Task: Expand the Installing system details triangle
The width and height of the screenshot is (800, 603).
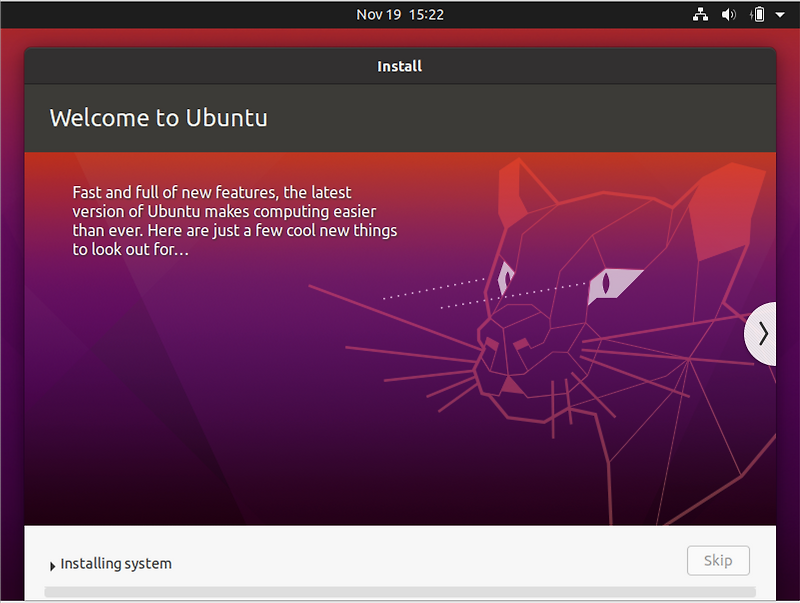Action: (x=52, y=566)
